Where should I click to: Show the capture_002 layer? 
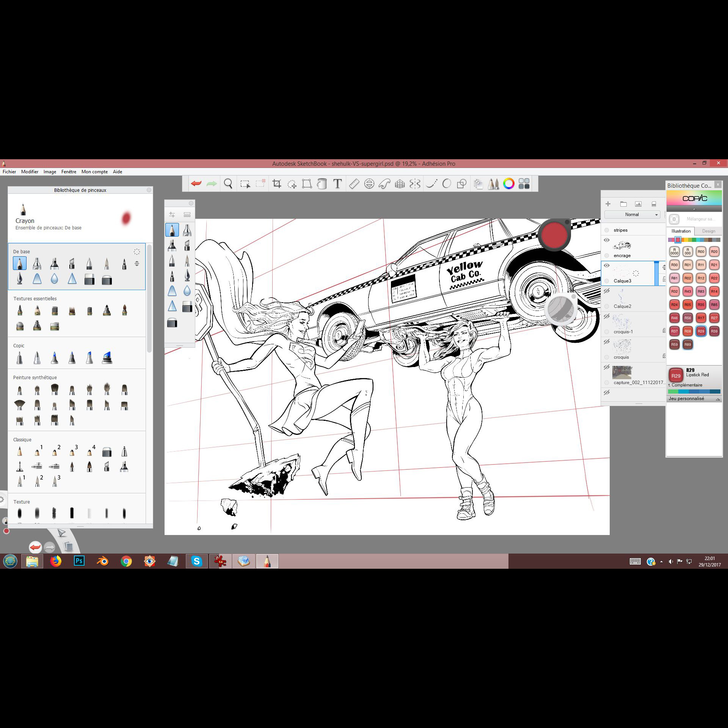(x=607, y=367)
